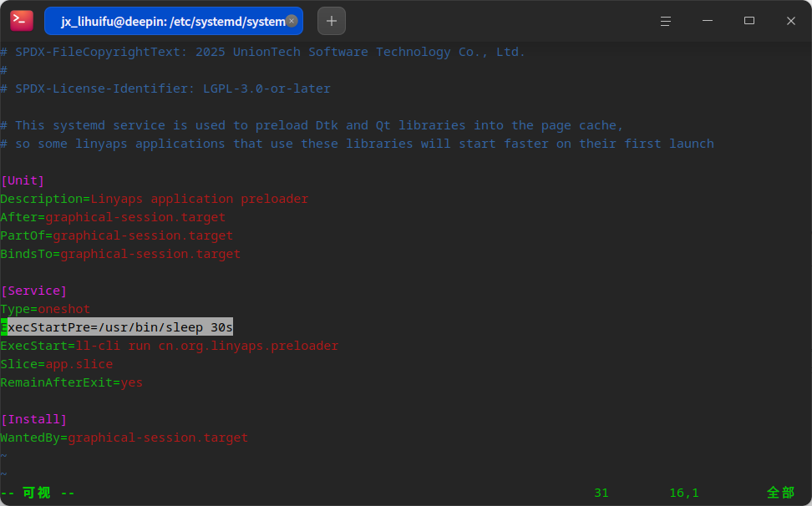Select the jx_lihuifu@deepin: /etc/systemd/system tab
The height and width of the screenshot is (506, 812).
[x=174, y=21]
